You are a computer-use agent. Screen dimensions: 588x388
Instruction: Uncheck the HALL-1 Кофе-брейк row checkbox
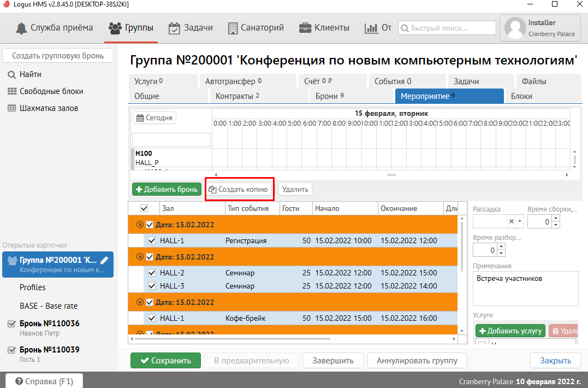152,318
